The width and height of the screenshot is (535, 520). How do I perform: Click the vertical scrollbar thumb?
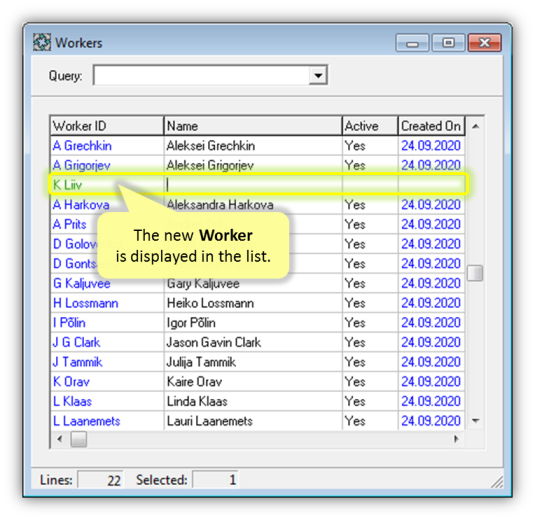click(x=475, y=273)
